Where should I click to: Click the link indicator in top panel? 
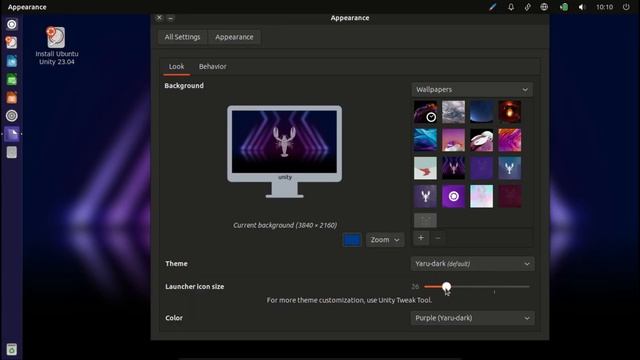click(x=527, y=7)
